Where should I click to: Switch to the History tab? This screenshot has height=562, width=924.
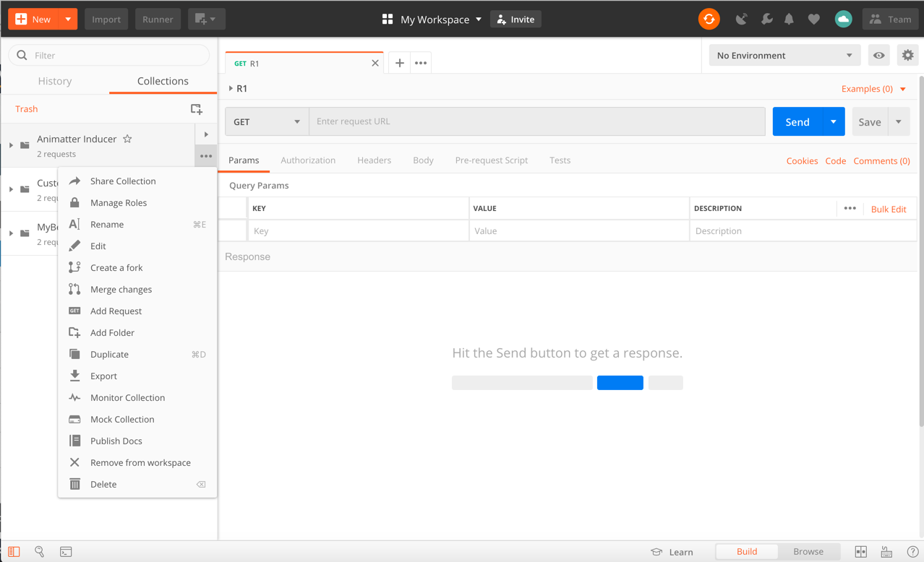click(55, 81)
